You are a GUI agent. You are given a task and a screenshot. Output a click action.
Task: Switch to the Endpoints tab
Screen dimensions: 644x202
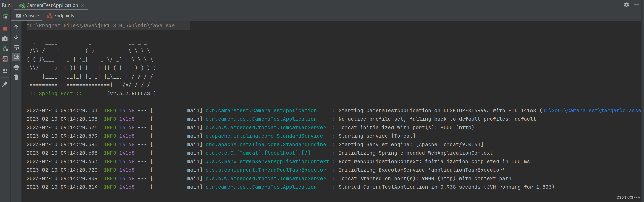pyautogui.click(x=60, y=16)
